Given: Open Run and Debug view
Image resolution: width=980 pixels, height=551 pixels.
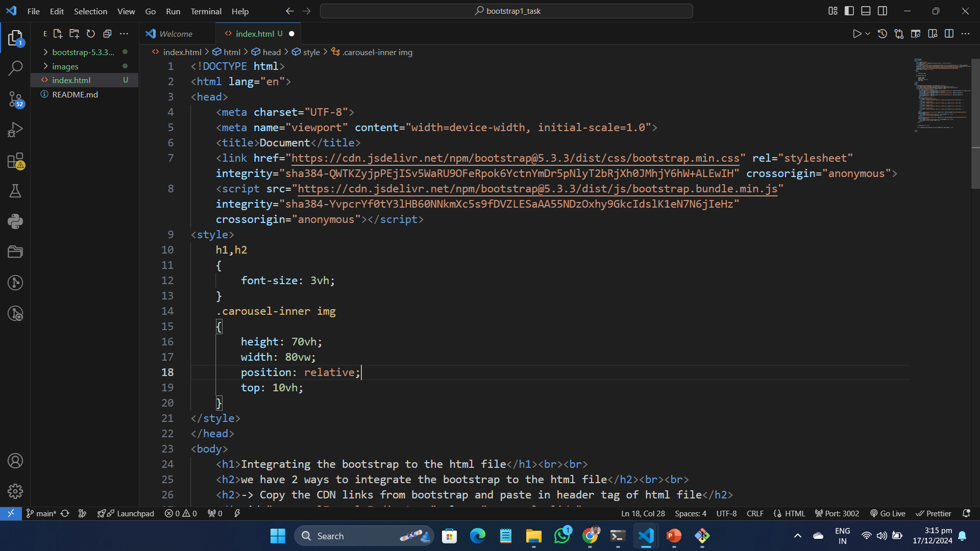Looking at the screenshot, I should [x=15, y=130].
